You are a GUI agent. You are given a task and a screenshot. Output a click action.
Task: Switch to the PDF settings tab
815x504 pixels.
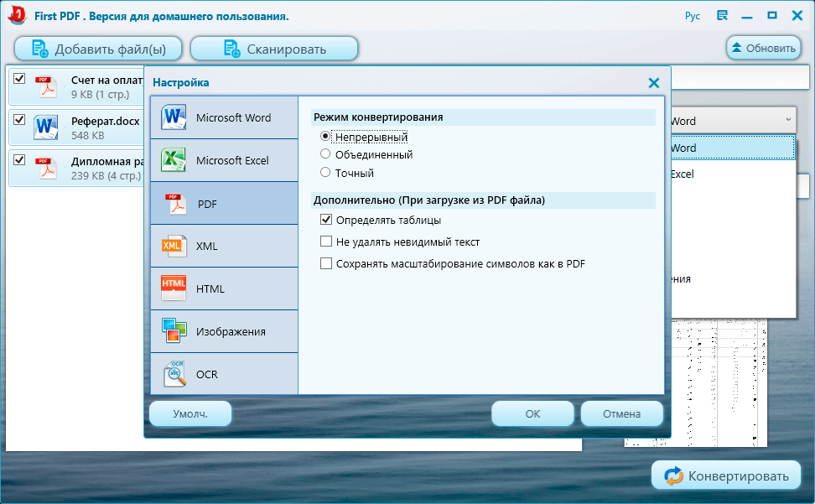click(224, 203)
